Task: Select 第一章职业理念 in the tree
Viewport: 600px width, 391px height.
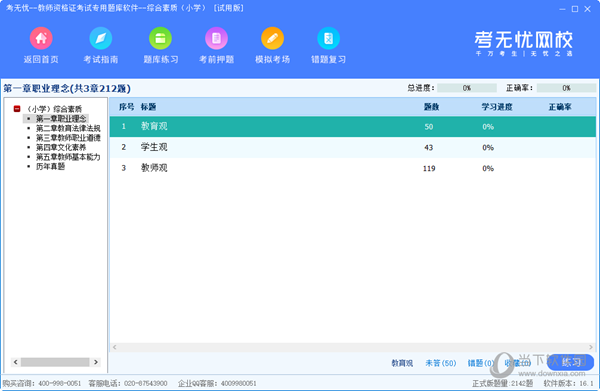Action: pos(61,119)
